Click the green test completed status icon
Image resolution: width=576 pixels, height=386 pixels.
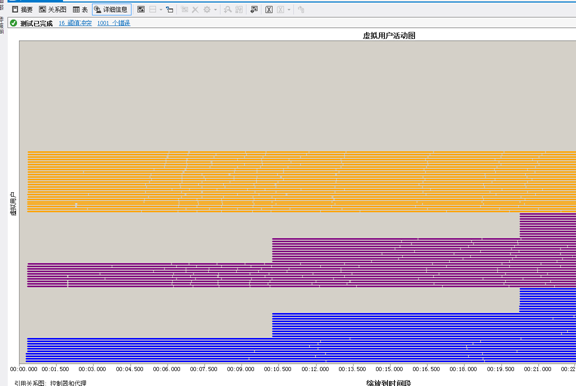click(x=14, y=23)
